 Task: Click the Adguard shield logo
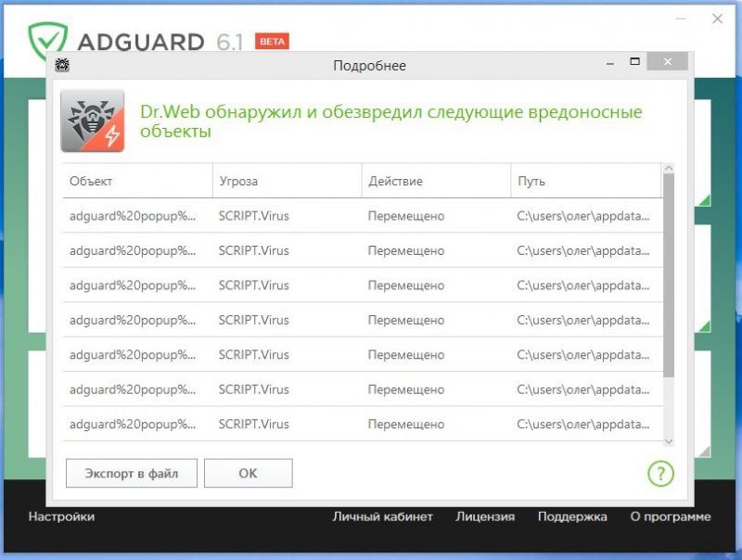coord(47,38)
